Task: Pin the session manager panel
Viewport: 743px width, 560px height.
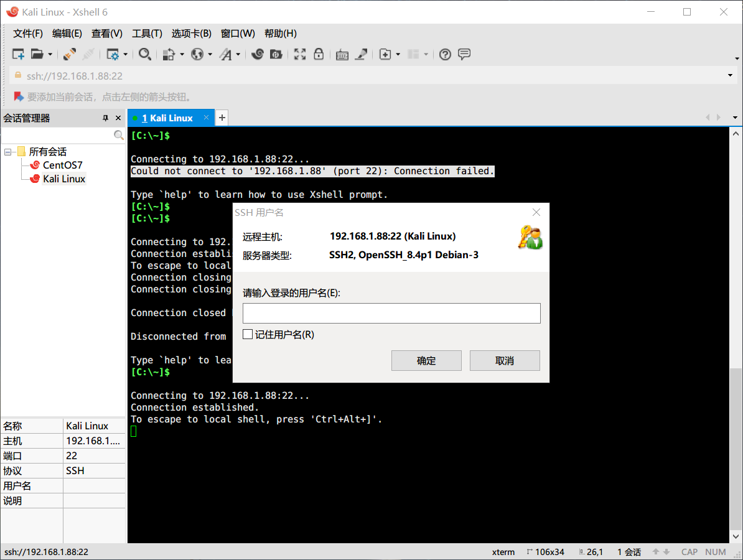Action: point(105,118)
